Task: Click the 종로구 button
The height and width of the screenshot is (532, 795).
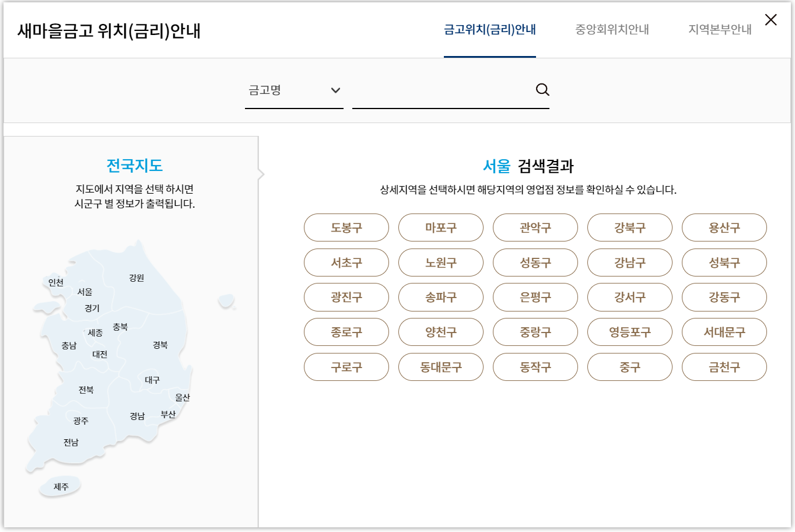Action: coord(346,332)
